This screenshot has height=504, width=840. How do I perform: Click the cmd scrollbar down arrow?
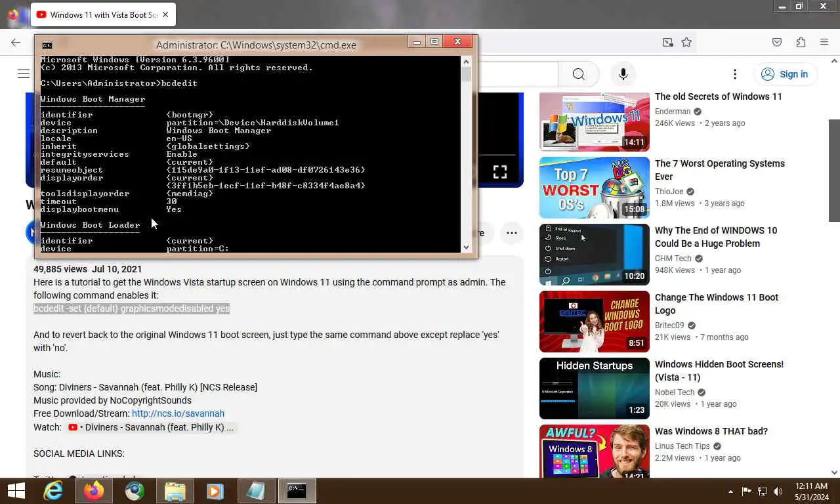coord(466,247)
